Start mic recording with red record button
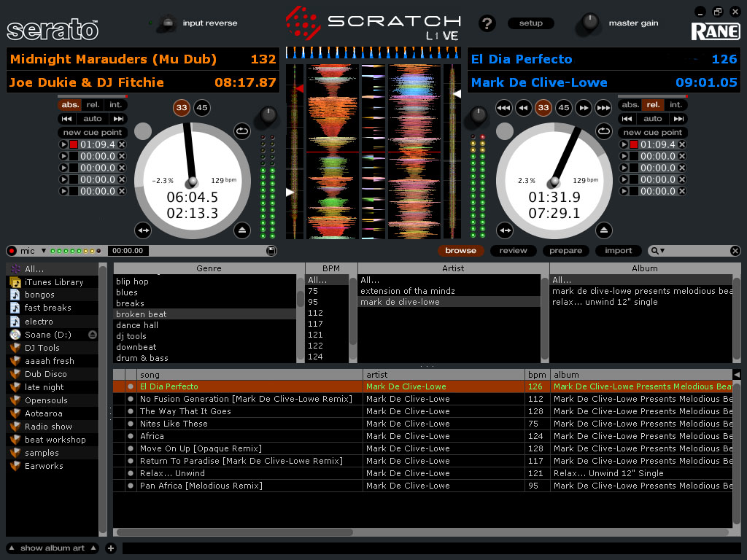Screen dimensions: 747x560 click(12, 251)
